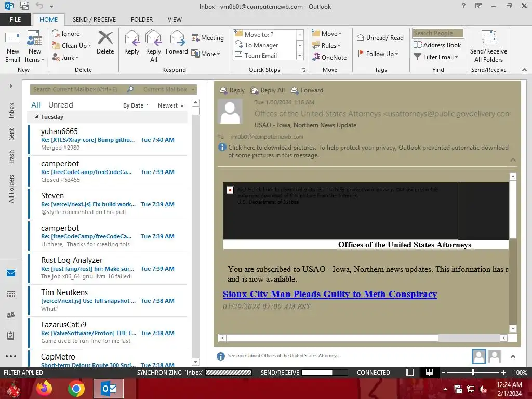The height and width of the screenshot is (399, 532).
Task: Open the Clean Up dropdown
Action: [x=72, y=46]
